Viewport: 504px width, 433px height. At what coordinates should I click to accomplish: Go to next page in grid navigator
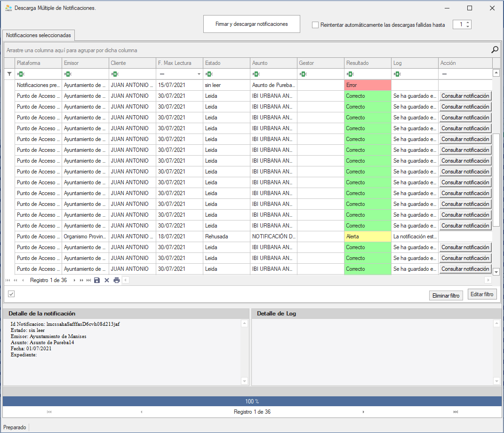pos(81,280)
